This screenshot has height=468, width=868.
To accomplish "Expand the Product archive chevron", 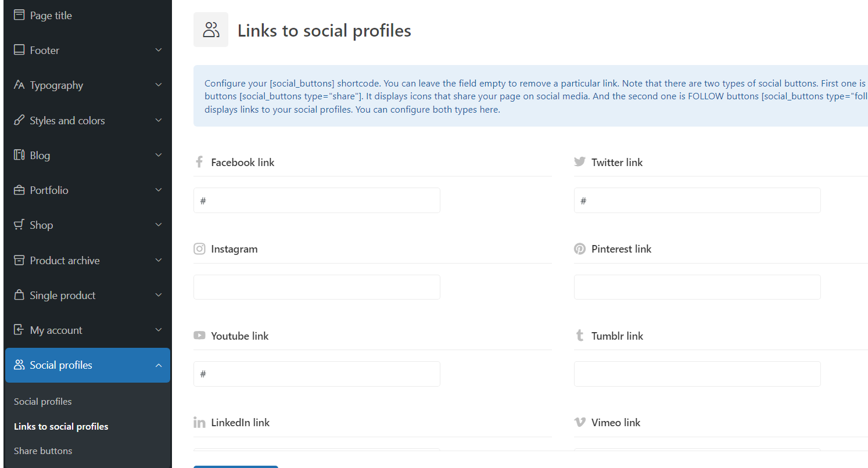I will pyautogui.click(x=159, y=260).
